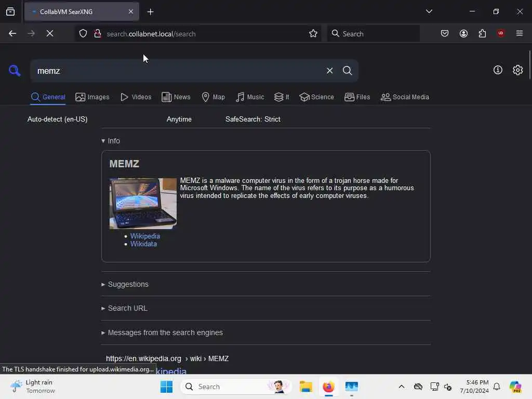Screen dimensions: 532x399
Task: Clear the memz search query
Action: (x=329, y=71)
